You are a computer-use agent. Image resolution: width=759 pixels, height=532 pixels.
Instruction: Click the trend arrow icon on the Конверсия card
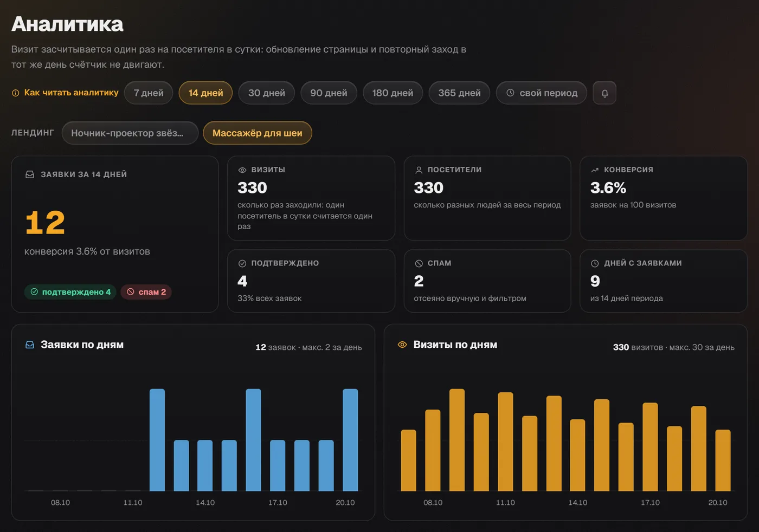595,170
